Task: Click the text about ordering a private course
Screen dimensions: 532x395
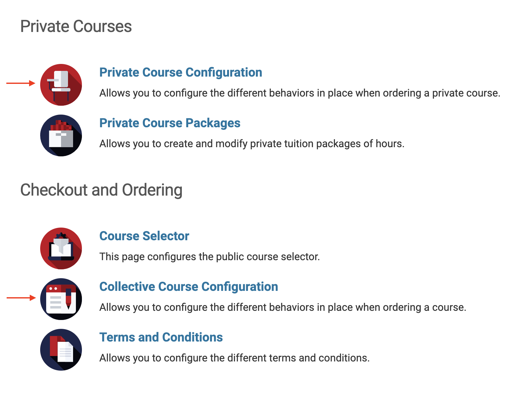Action: click(x=300, y=93)
